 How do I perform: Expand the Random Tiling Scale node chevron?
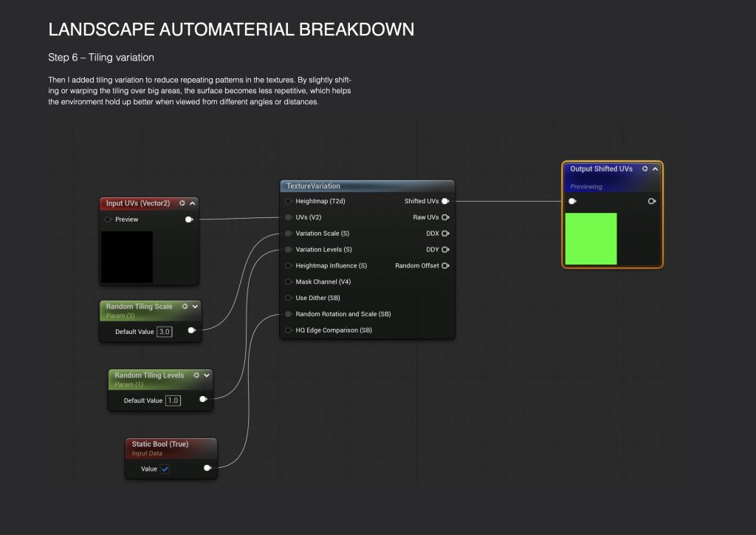click(x=195, y=306)
